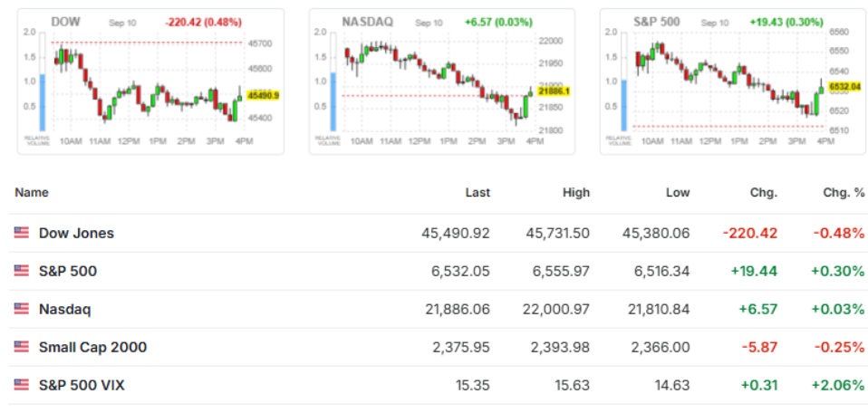Click the US flag icon beside the S&P 500 row

(21, 272)
